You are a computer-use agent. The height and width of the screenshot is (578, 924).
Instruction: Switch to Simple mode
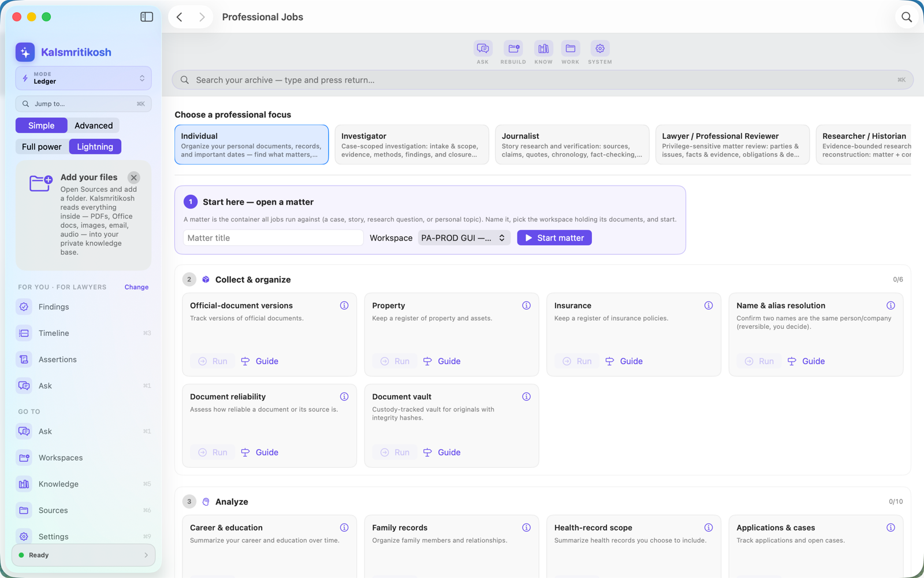point(42,125)
